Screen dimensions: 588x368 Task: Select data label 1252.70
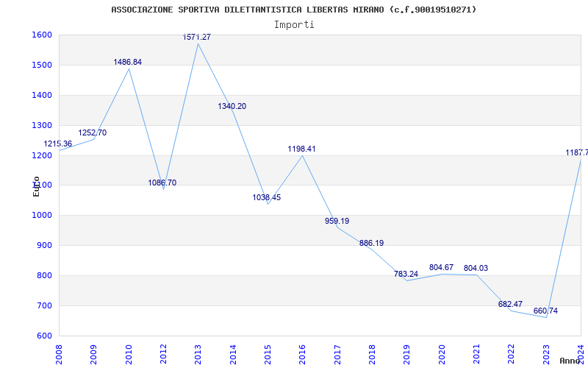pyautogui.click(x=93, y=133)
